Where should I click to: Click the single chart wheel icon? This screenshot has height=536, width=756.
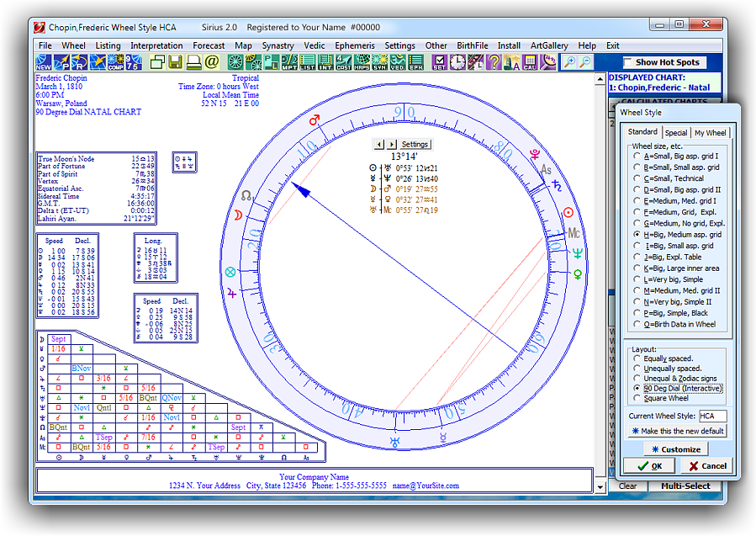pyautogui.click(x=235, y=62)
